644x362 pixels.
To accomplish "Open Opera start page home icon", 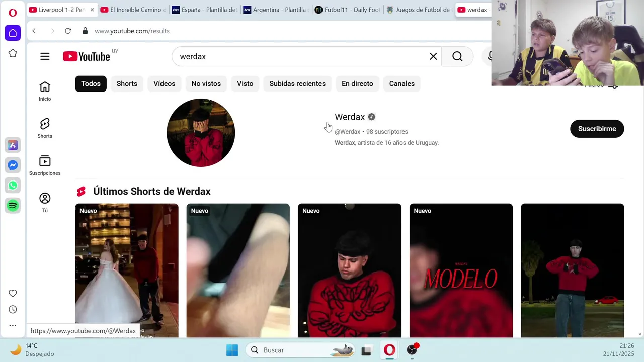I will [x=13, y=33].
